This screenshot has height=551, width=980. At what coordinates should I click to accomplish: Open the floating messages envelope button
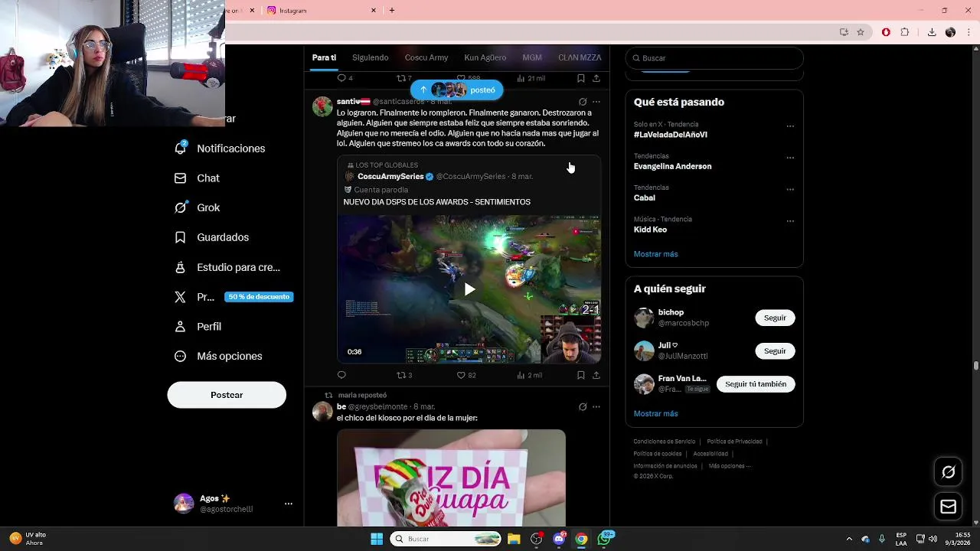948,507
